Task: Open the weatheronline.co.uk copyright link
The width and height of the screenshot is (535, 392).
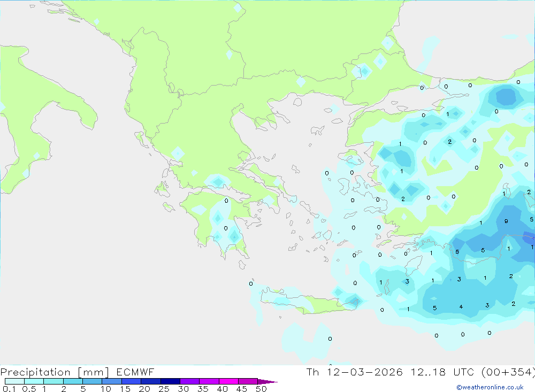Action: [490, 387]
